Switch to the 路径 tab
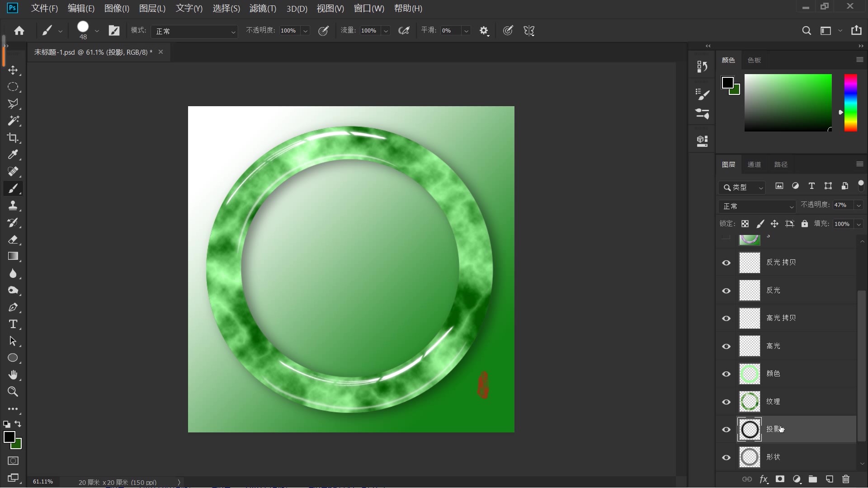 pyautogui.click(x=781, y=164)
